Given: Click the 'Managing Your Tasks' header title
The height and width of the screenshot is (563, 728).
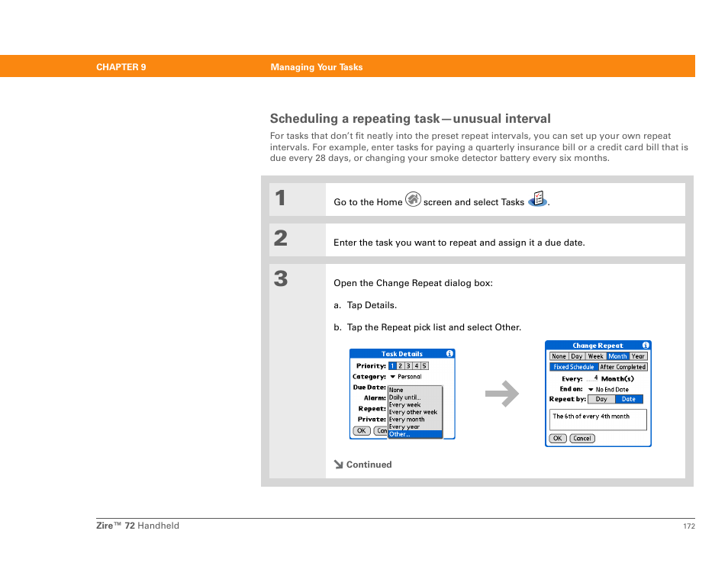Looking at the screenshot, I should coord(317,67).
